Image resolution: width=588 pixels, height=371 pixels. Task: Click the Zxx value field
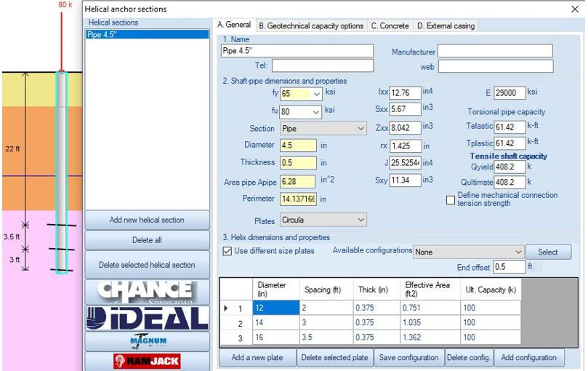tap(405, 128)
